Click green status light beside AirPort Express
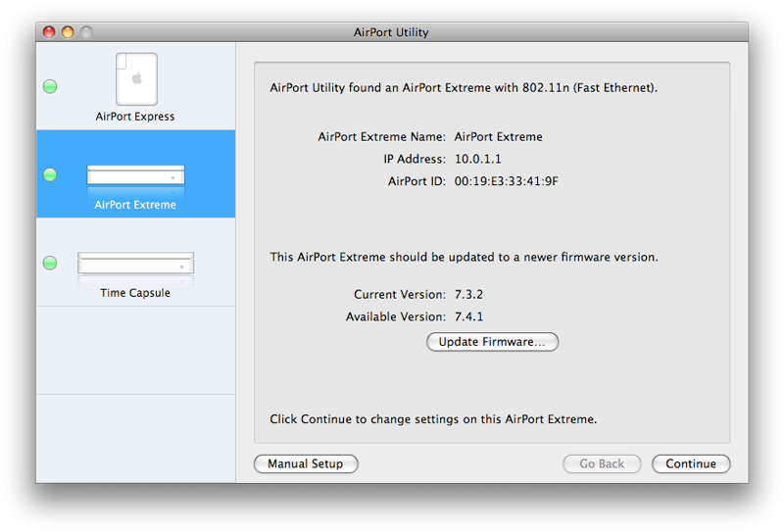Viewport: 784px width, 532px height. (50, 86)
